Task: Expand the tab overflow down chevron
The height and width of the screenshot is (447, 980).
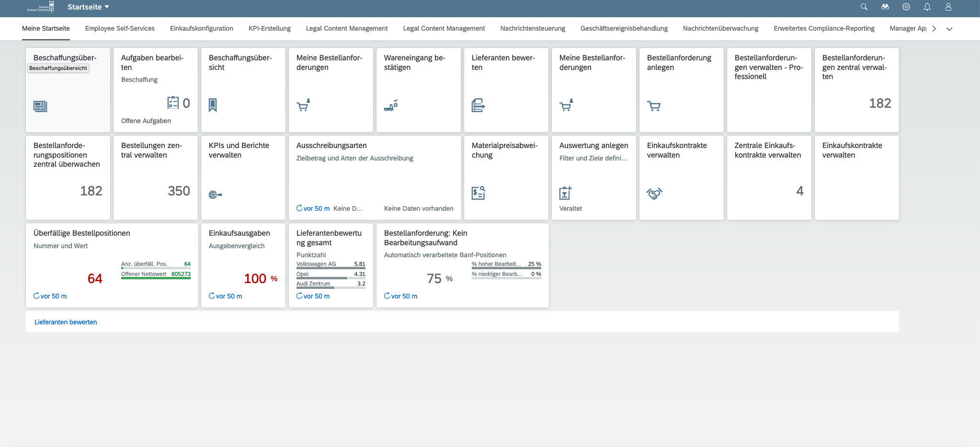Action: point(949,29)
